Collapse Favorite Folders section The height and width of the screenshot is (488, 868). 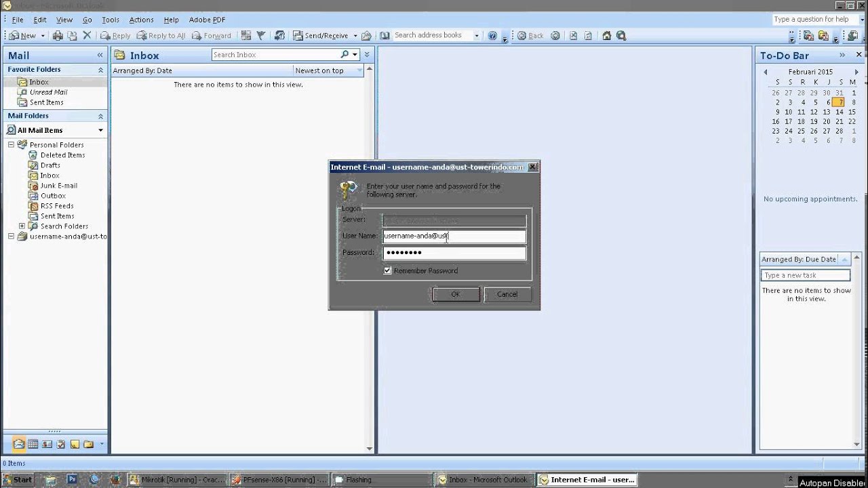(x=100, y=70)
